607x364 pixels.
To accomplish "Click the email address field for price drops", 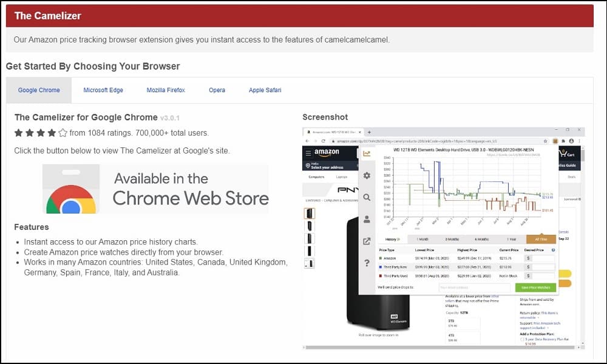I will pos(475,288).
